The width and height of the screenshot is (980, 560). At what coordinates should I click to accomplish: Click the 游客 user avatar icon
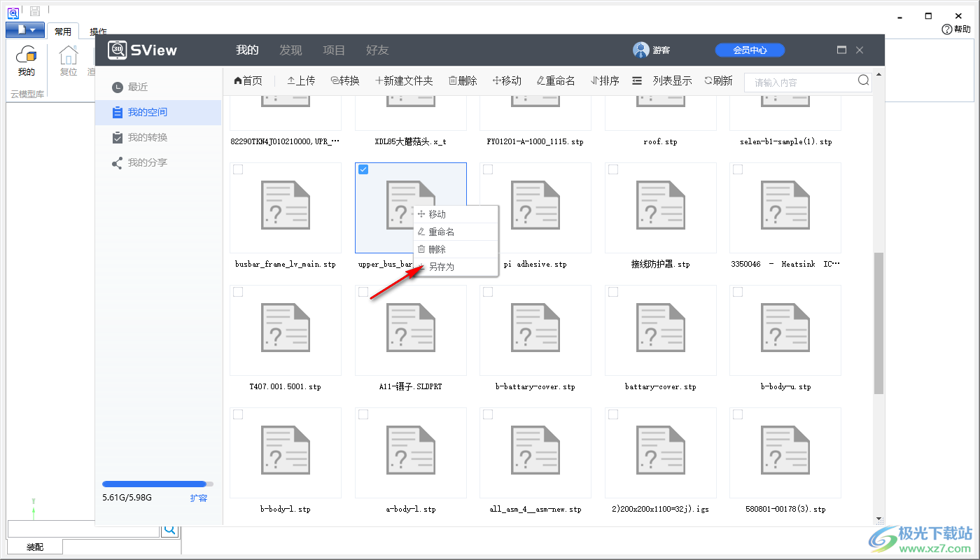point(640,50)
